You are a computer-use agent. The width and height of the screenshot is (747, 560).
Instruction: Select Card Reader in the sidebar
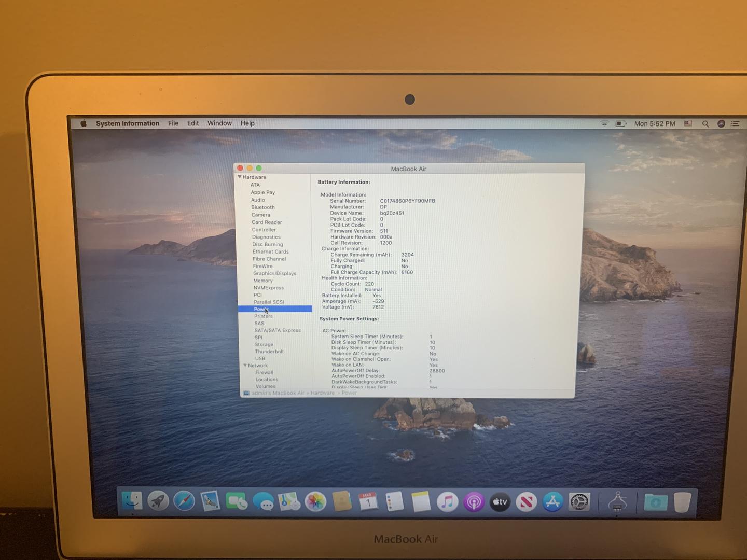pyautogui.click(x=267, y=222)
